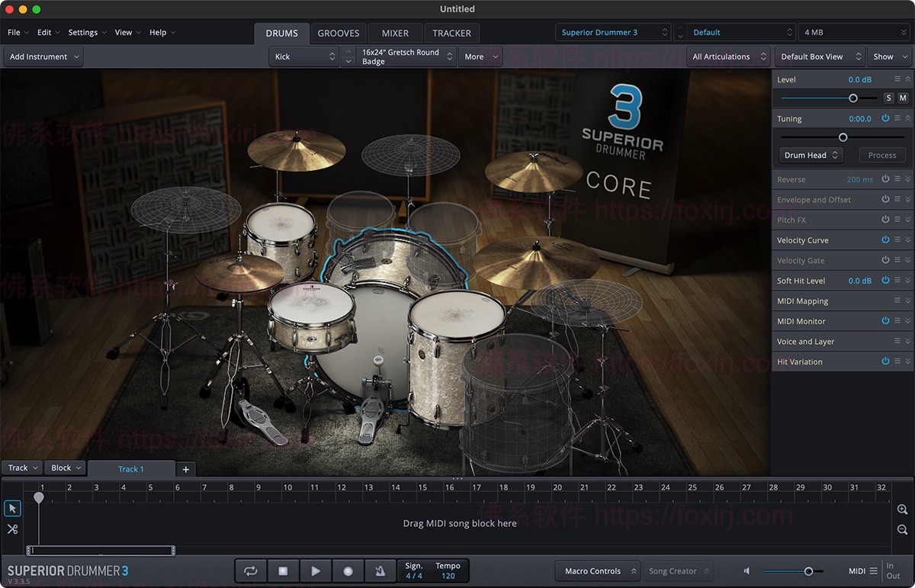This screenshot has width=915, height=588.
Task: Enable loop playback in the transport bar
Action: coord(250,570)
